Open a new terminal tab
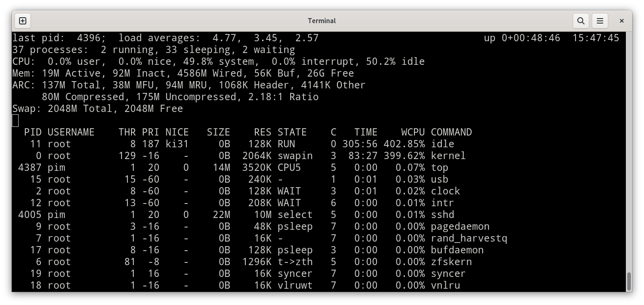This screenshot has height=305, width=644. (23, 21)
